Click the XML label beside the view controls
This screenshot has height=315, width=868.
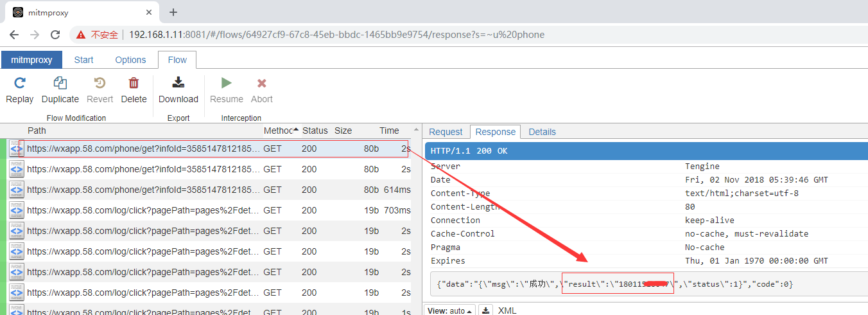tap(507, 310)
